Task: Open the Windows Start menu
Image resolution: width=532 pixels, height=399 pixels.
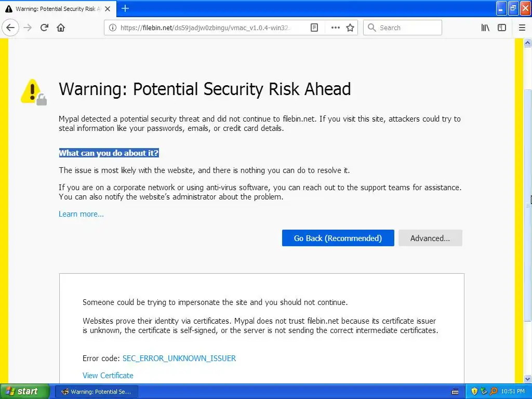Action: (24, 391)
